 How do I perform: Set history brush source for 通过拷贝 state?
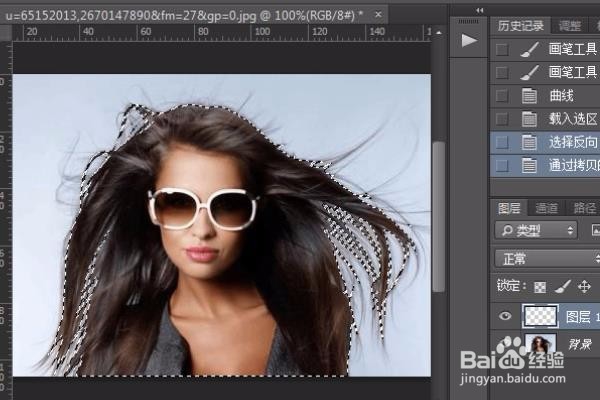click(502, 166)
